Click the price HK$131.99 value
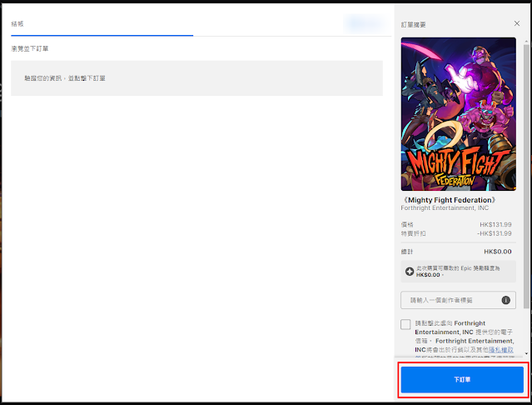The width and height of the screenshot is (532, 405). (495, 225)
